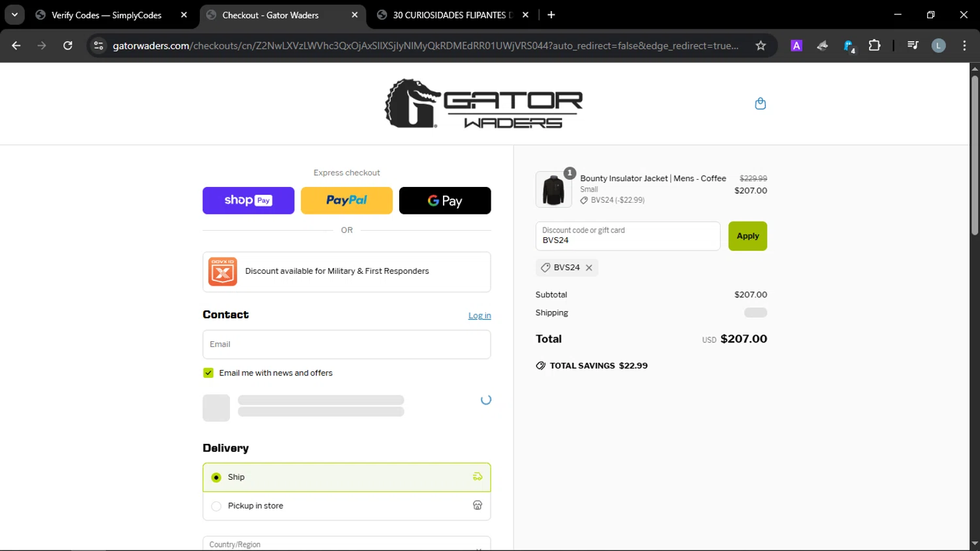Apply the discount code
The width and height of the screenshot is (980, 551).
747,236
